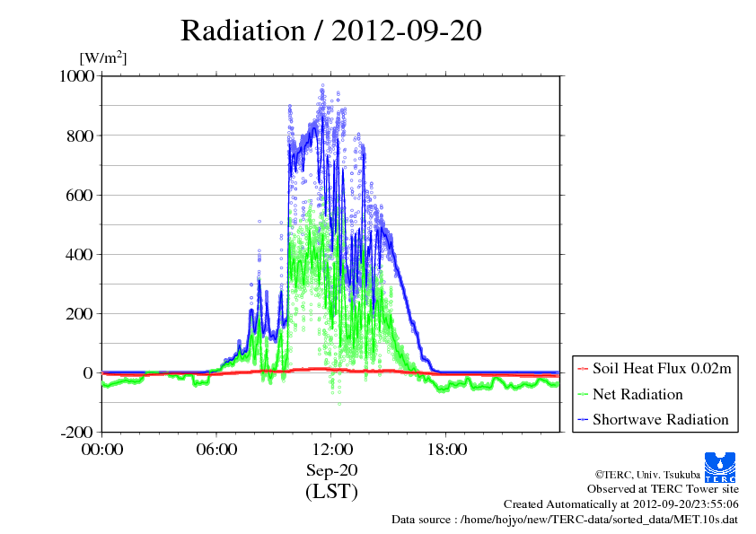Click the '800' y-axis value
Screen dimensions: 756x534
80,136
